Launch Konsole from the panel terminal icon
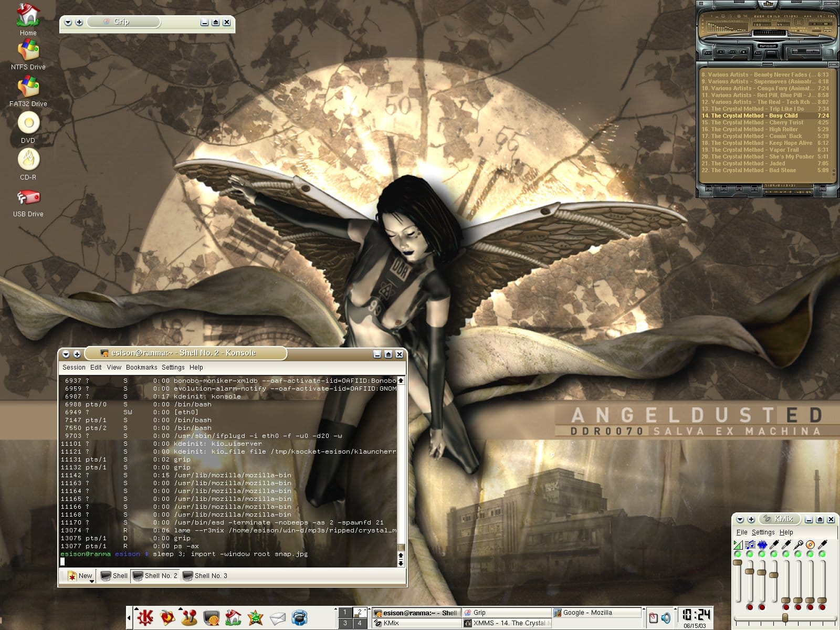 [211, 618]
